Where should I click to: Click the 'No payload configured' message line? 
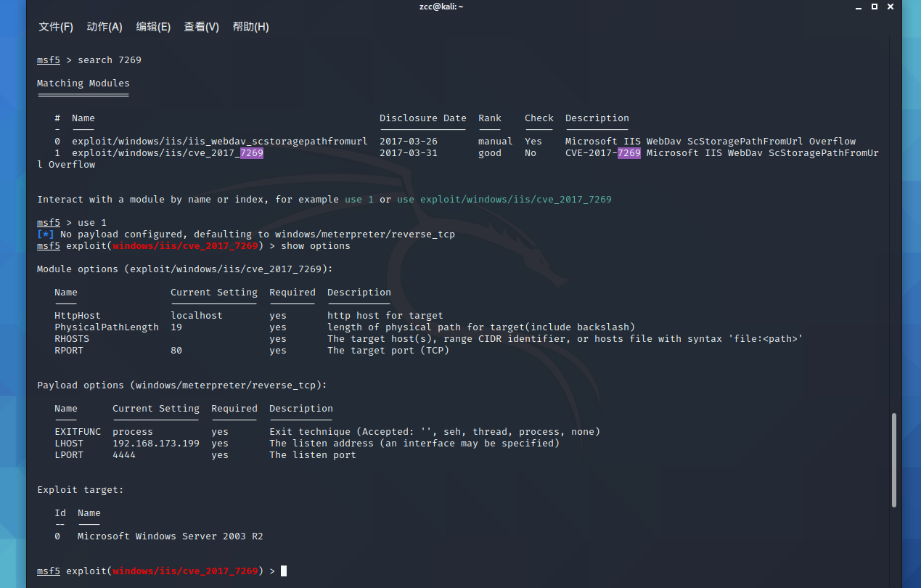pyautogui.click(x=246, y=234)
